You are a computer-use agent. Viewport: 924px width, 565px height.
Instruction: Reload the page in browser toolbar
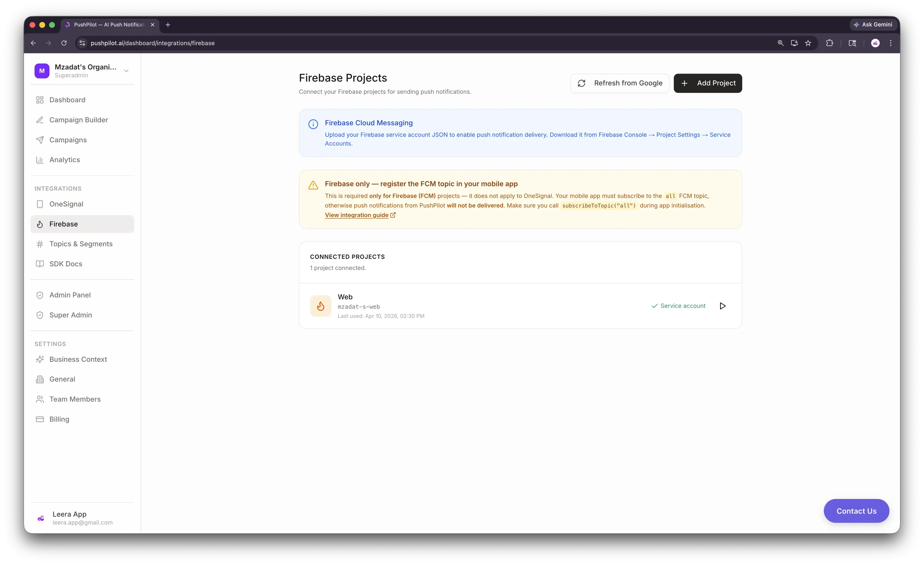click(64, 43)
